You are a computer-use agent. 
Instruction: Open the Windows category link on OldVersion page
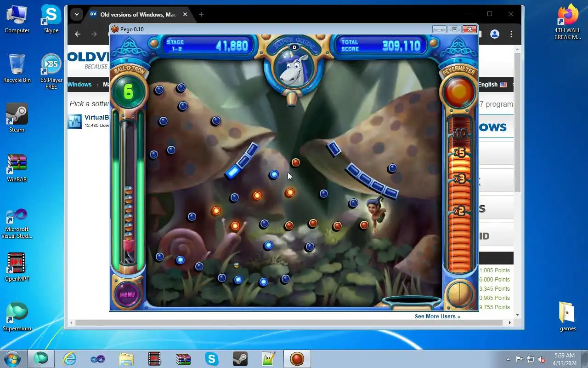click(79, 85)
